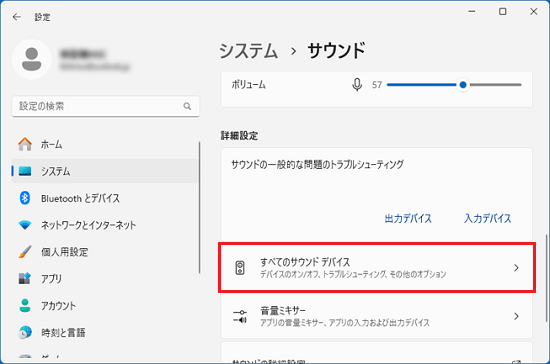Select システム in the sidebar

click(x=105, y=171)
